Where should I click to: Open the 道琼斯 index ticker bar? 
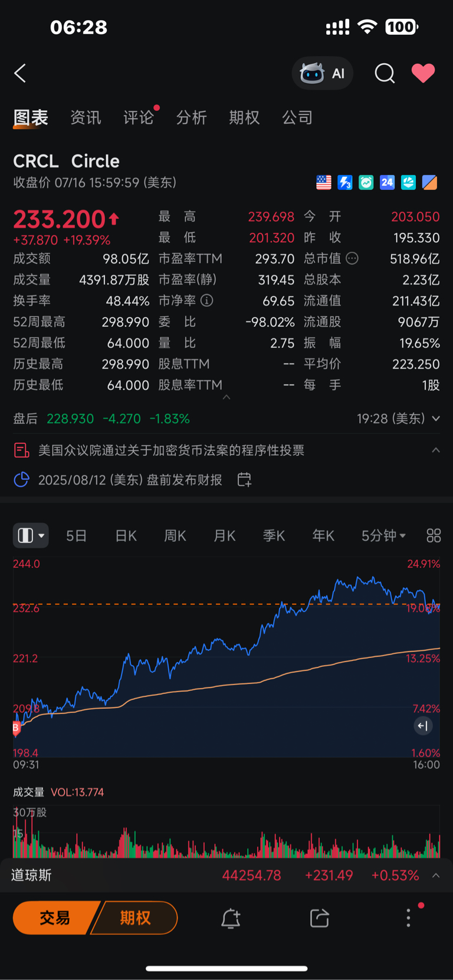tap(226, 876)
